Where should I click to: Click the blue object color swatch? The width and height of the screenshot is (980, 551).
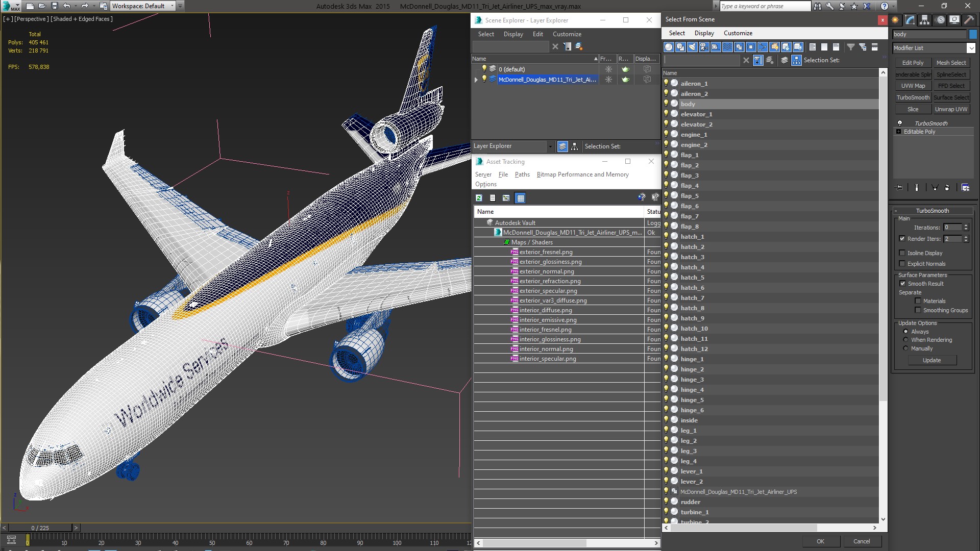click(973, 34)
